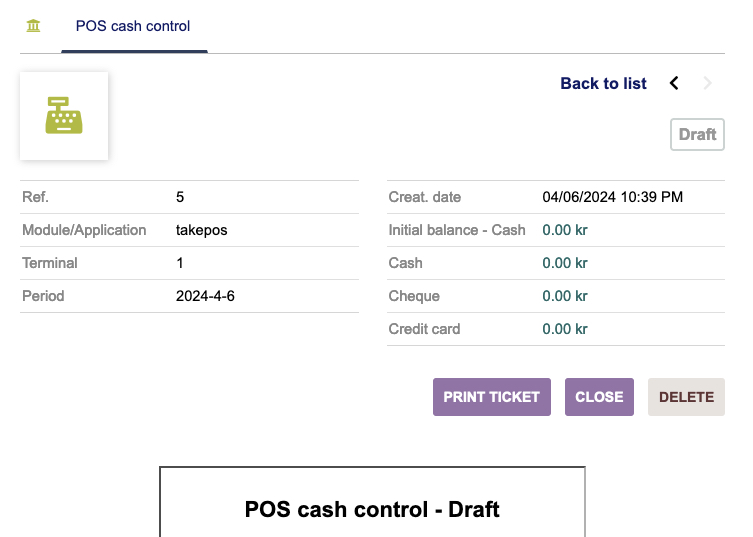Follow the Back to list link
Image resolution: width=753 pixels, height=537 pixels.
[x=603, y=84]
